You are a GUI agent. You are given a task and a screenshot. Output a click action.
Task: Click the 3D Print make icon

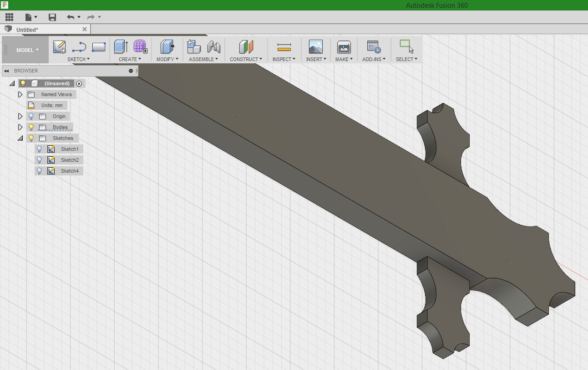coord(344,46)
